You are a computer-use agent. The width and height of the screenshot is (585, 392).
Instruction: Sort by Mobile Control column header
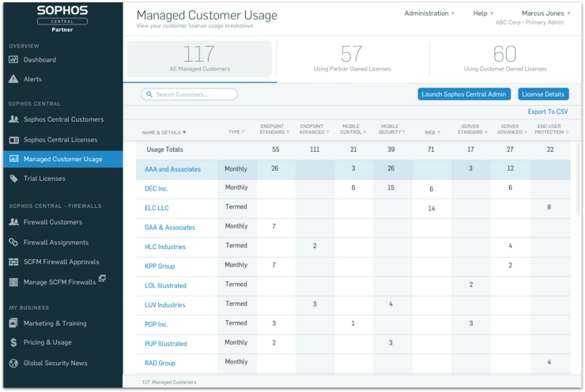(353, 129)
